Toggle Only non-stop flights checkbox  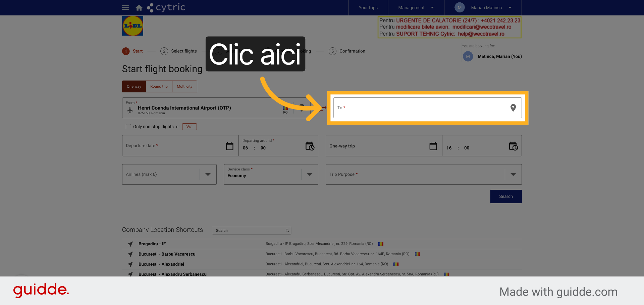pyautogui.click(x=128, y=127)
